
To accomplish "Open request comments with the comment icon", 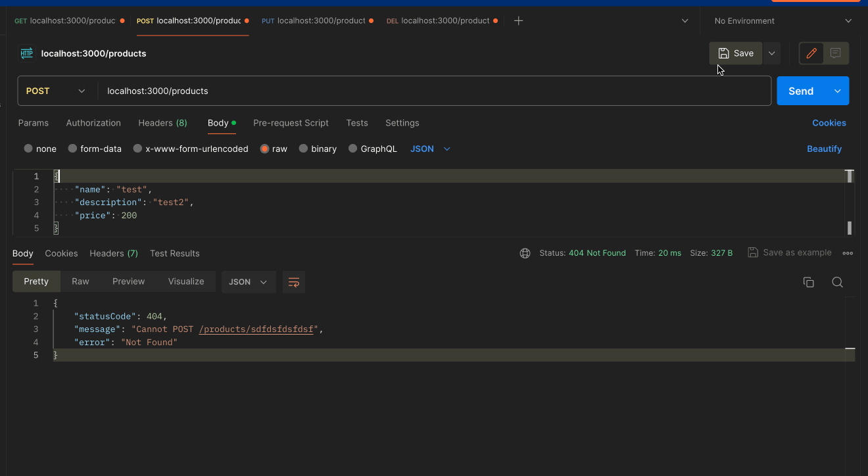I will [834, 53].
